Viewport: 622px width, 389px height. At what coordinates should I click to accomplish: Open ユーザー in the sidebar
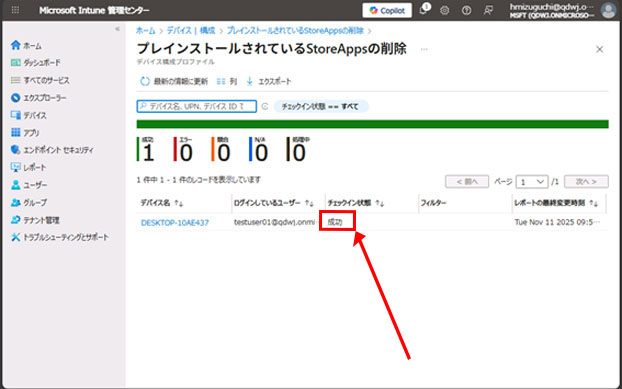29,185
